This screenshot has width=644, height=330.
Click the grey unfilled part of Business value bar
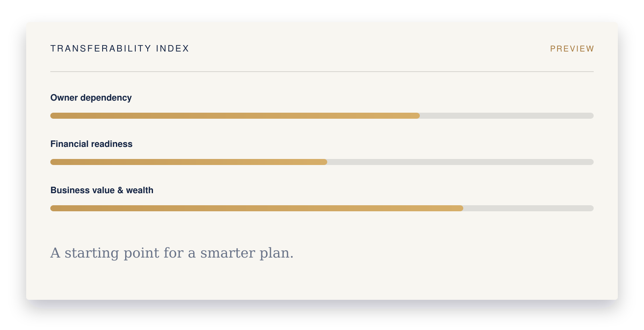[x=528, y=208]
